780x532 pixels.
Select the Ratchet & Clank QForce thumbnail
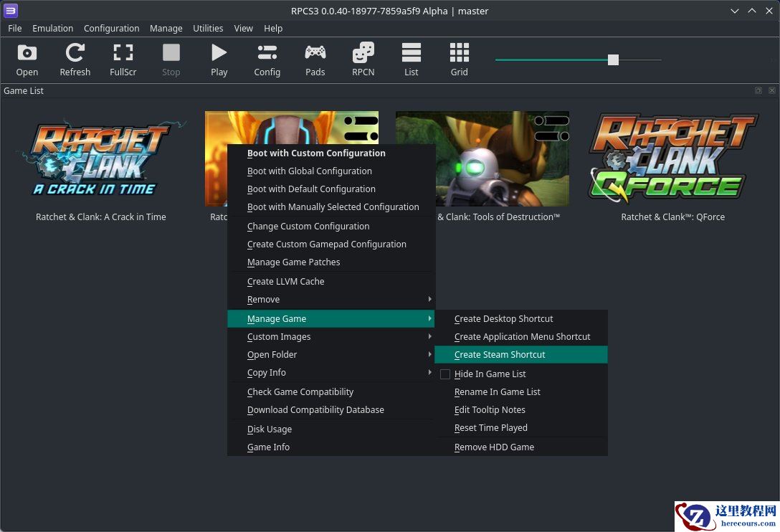click(672, 158)
